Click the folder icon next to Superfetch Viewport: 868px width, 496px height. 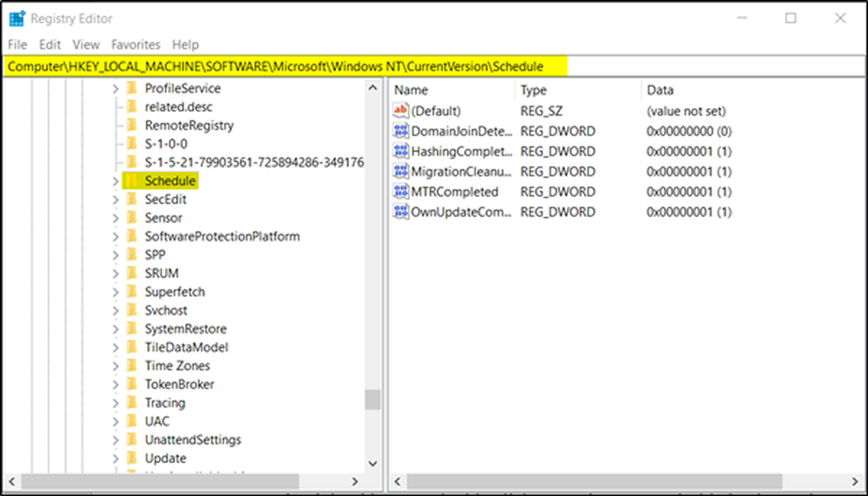pyautogui.click(x=132, y=292)
